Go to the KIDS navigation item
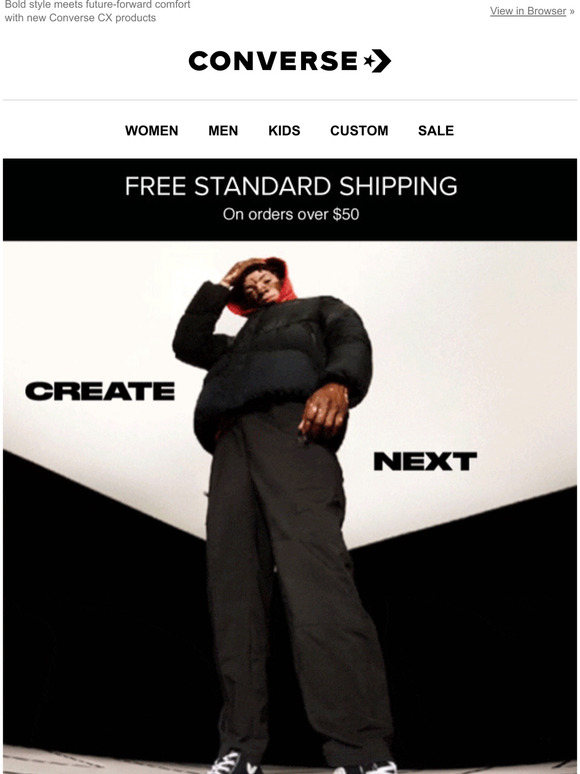This screenshot has height=774, width=580. 284,131
